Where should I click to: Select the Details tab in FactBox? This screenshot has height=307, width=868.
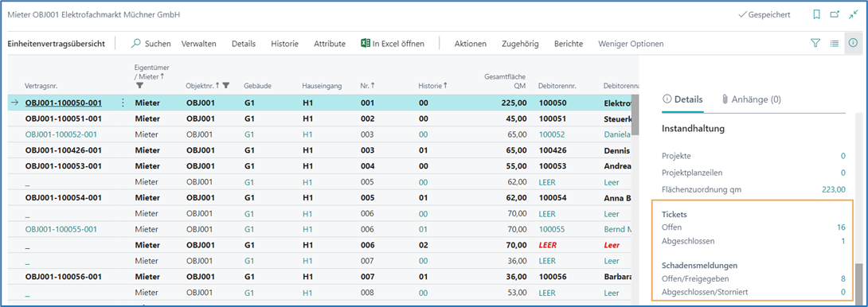point(682,99)
